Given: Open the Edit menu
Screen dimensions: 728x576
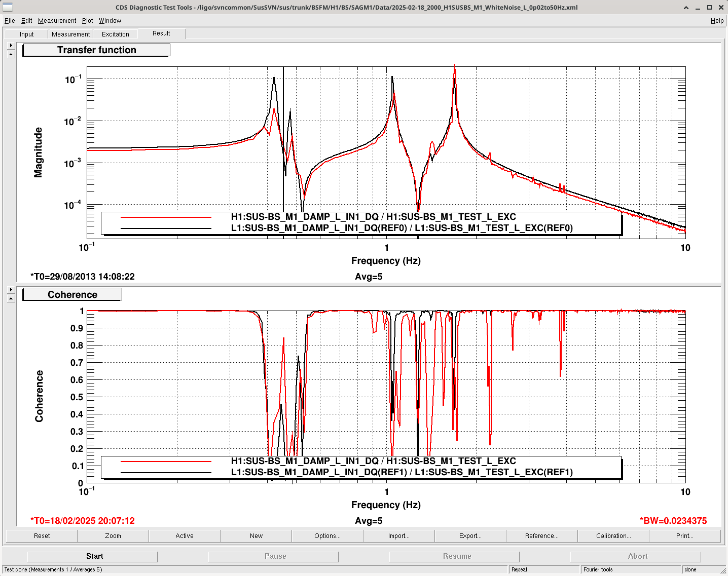Looking at the screenshot, I should [26, 21].
